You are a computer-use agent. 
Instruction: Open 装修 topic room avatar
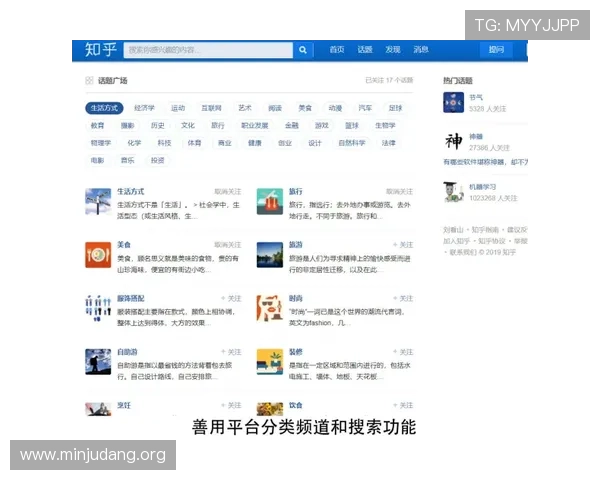point(270,362)
